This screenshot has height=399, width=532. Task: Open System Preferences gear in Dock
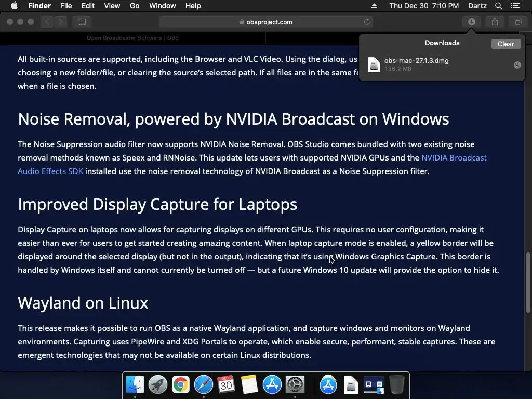295,384
